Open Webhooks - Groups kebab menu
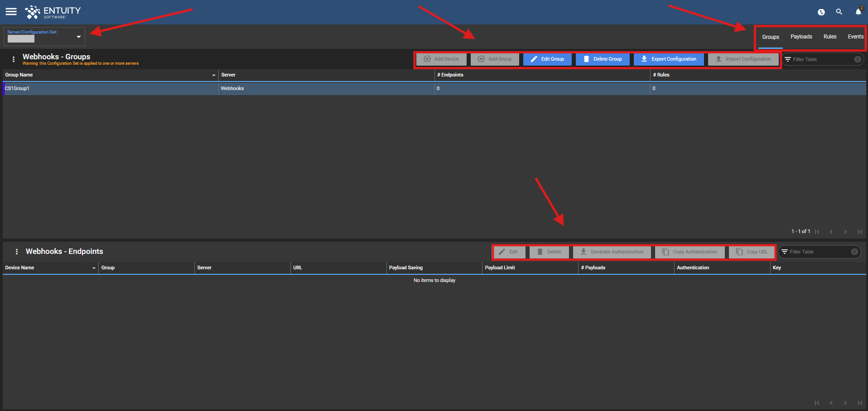Image resolution: width=868 pixels, height=411 pixels. tap(14, 59)
